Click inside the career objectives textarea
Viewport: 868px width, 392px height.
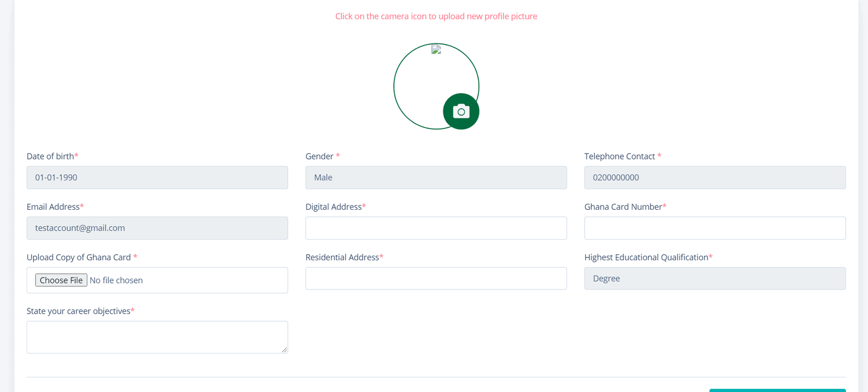point(157,337)
